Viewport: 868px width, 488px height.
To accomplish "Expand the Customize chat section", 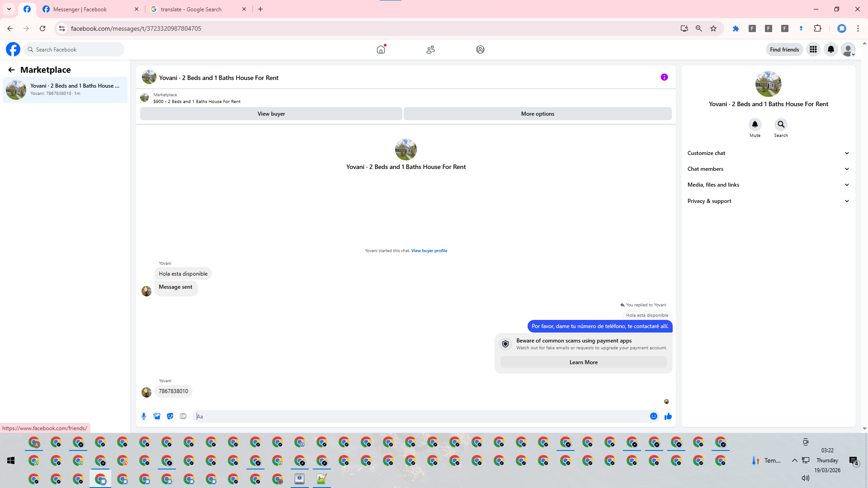I will point(768,153).
